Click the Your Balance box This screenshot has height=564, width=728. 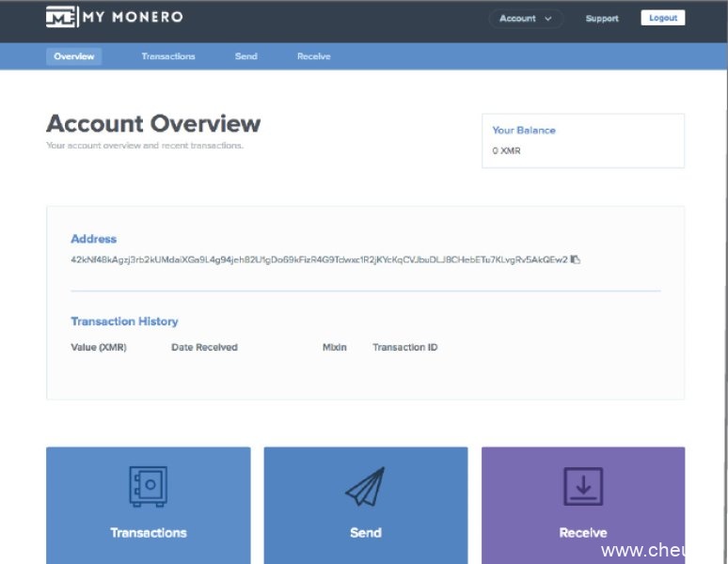click(583, 141)
